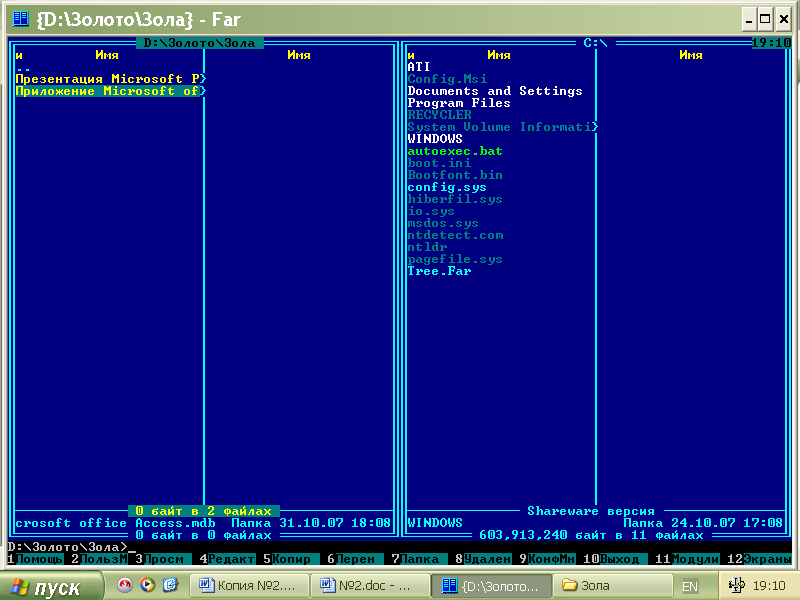Click 1 Помощь function key
This screenshot has width=800, height=600.
tap(35, 559)
